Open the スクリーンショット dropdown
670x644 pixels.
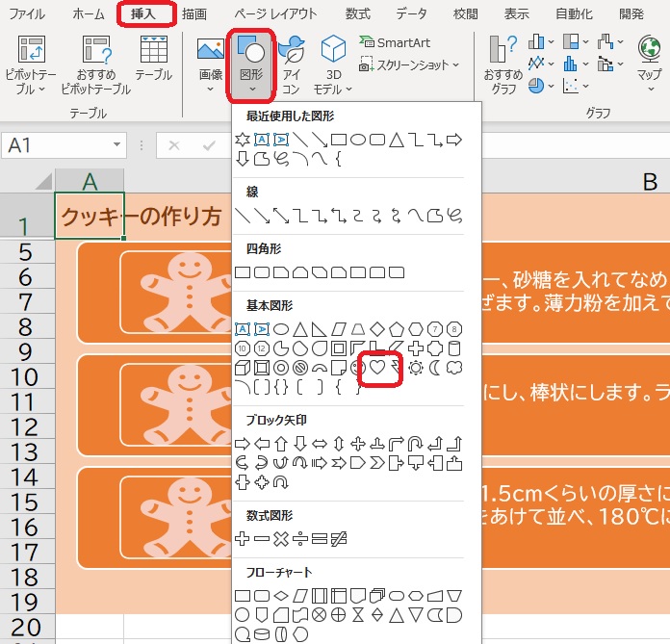(410, 64)
